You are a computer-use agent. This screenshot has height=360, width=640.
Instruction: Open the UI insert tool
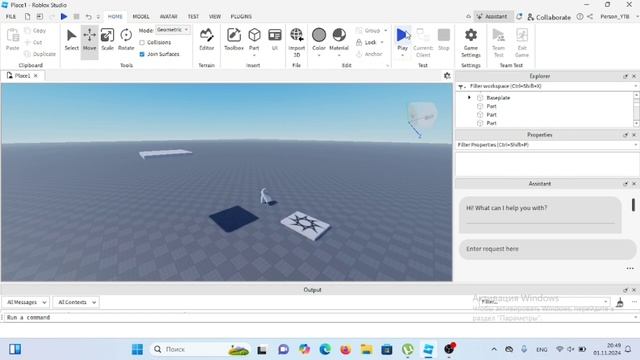(x=275, y=40)
